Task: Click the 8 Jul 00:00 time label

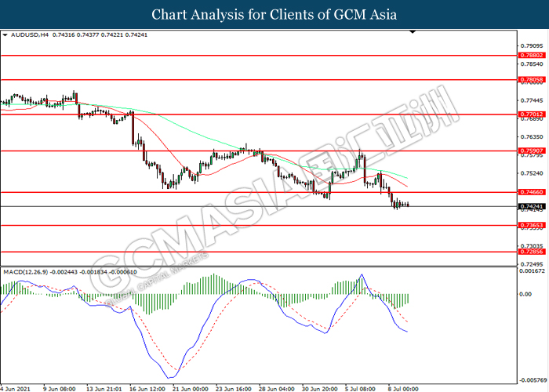Action: (403, 389)
